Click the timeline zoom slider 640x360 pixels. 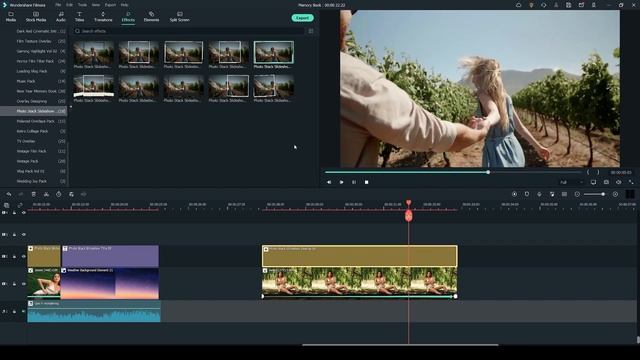tap(595, 194)
